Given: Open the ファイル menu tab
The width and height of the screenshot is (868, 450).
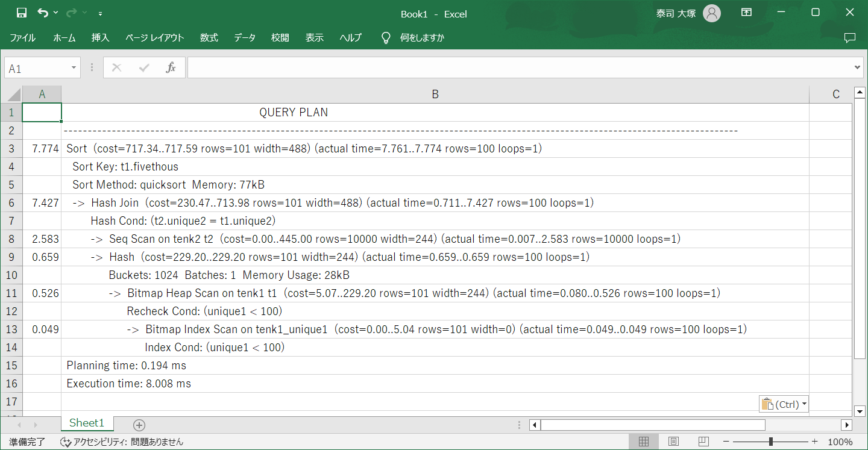Looking at the screenshot, I should click(x=22, y=38).
